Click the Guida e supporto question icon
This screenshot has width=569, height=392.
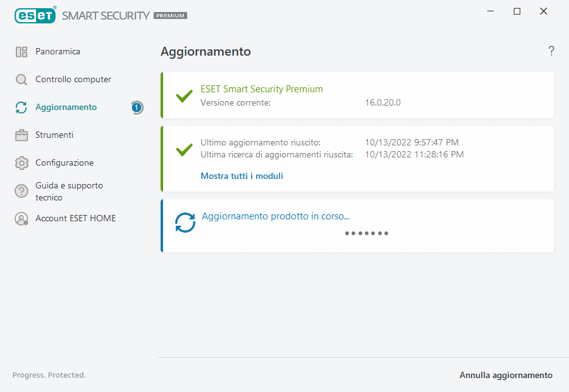21,191
